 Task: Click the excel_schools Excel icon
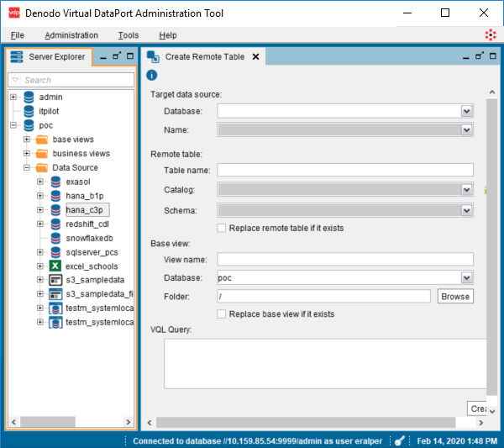(x=55, y=266)
